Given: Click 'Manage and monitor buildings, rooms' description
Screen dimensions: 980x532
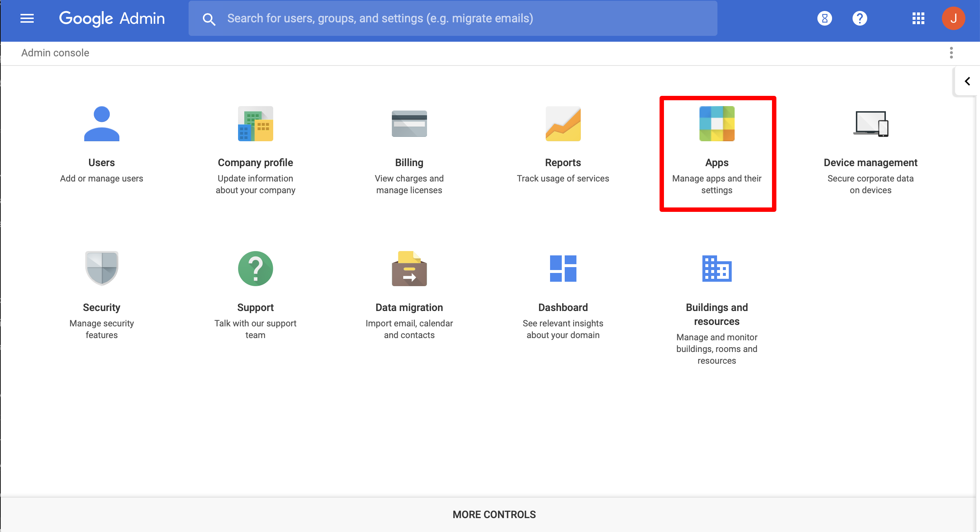Looking at the screenshot, I should 717,349.
